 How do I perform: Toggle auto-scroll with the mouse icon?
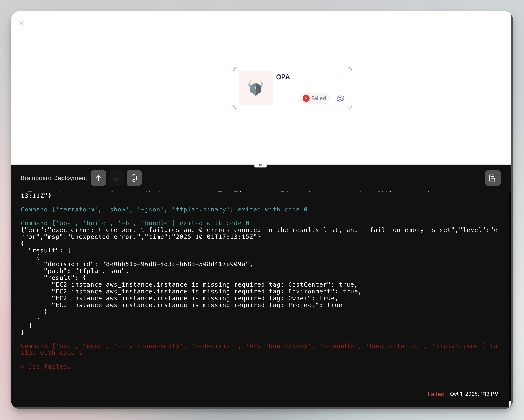coord(134,178)
